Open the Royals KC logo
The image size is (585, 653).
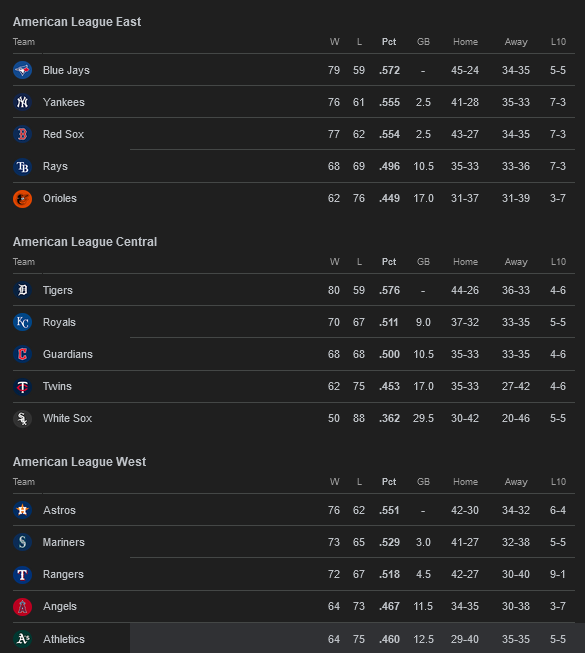[x=22, y=322]
